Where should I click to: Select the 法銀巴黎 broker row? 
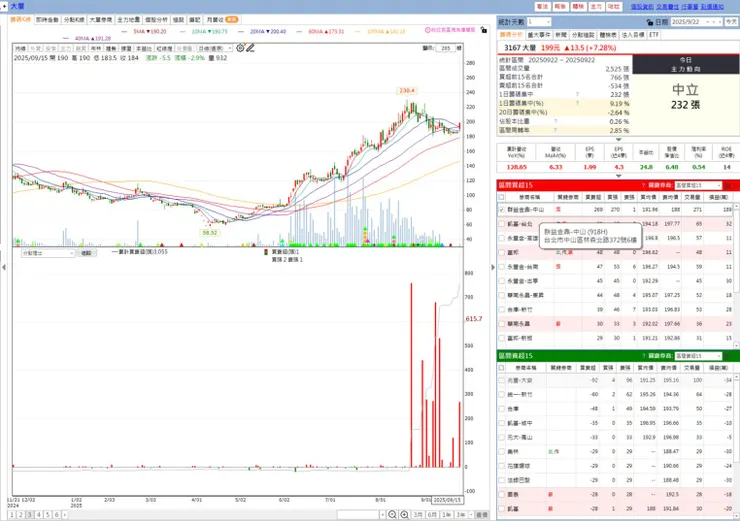point(616,480)
